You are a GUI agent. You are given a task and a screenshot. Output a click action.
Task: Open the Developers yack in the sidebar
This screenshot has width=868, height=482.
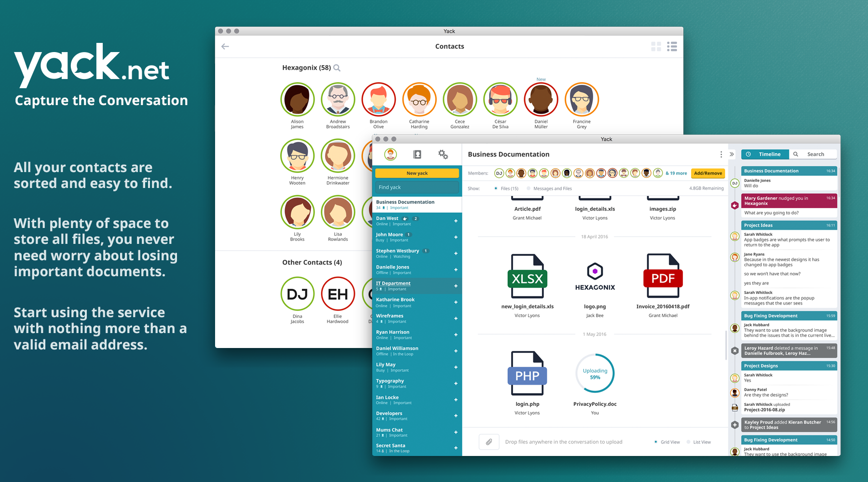pyautogui.click(x=417, y=415)
